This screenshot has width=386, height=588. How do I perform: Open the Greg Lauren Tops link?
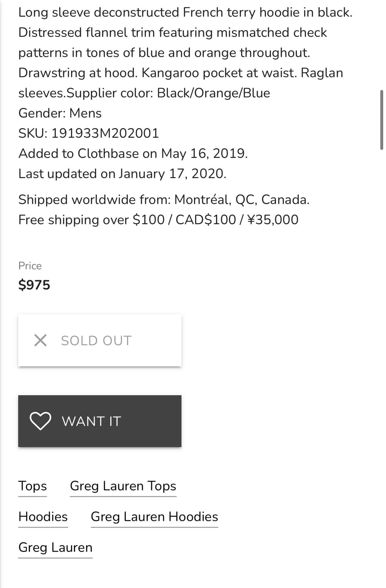[x=123, y=486]
